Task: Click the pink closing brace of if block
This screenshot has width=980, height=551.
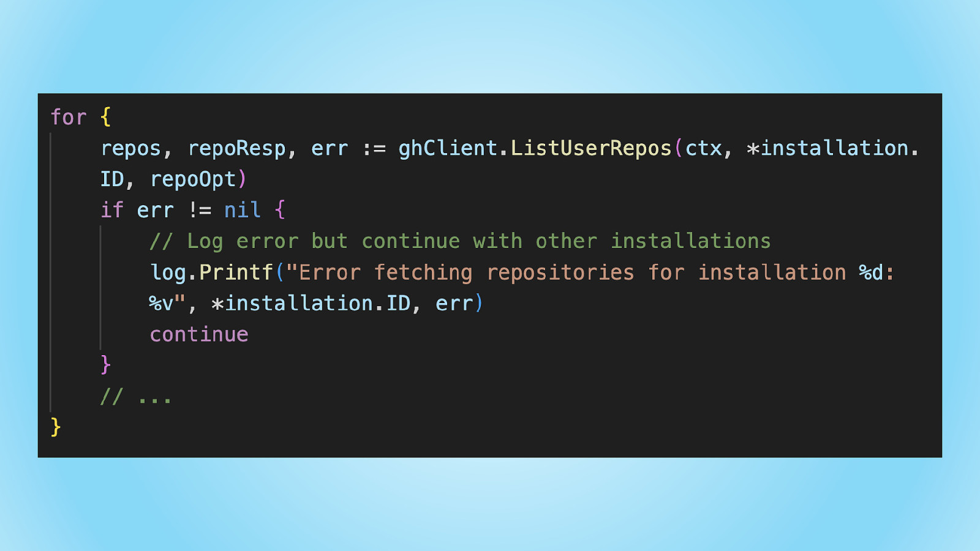Action: (x=106, y=365)
